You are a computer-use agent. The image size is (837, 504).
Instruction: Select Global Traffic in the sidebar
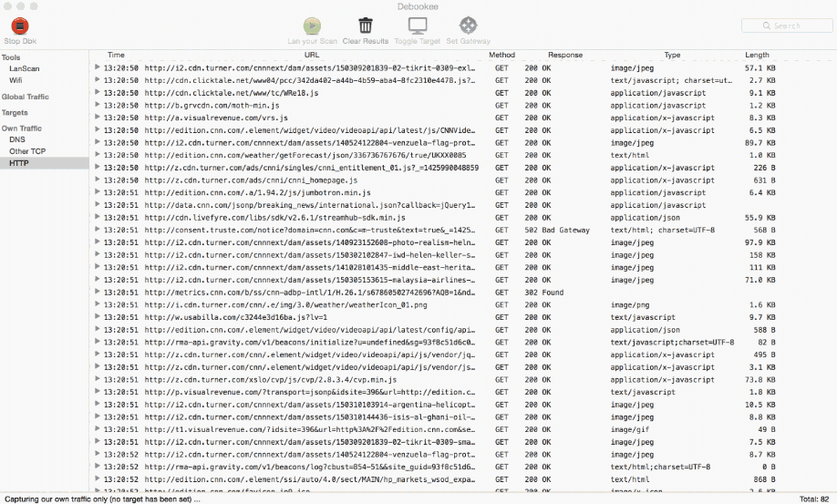26,97
